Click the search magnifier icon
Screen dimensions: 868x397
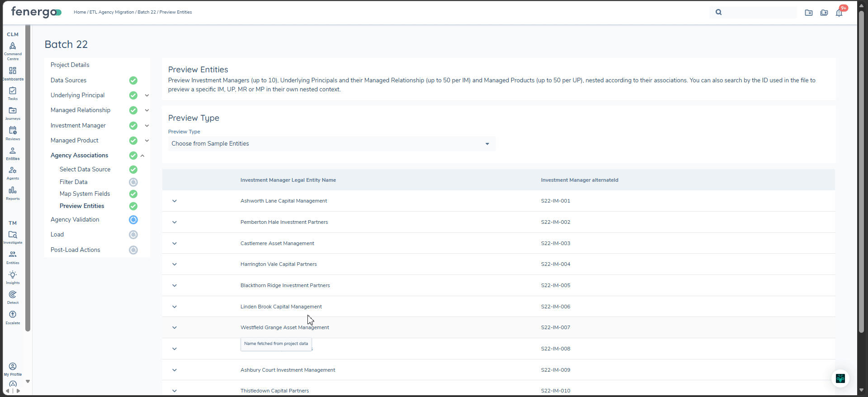[x=719, y=12]
